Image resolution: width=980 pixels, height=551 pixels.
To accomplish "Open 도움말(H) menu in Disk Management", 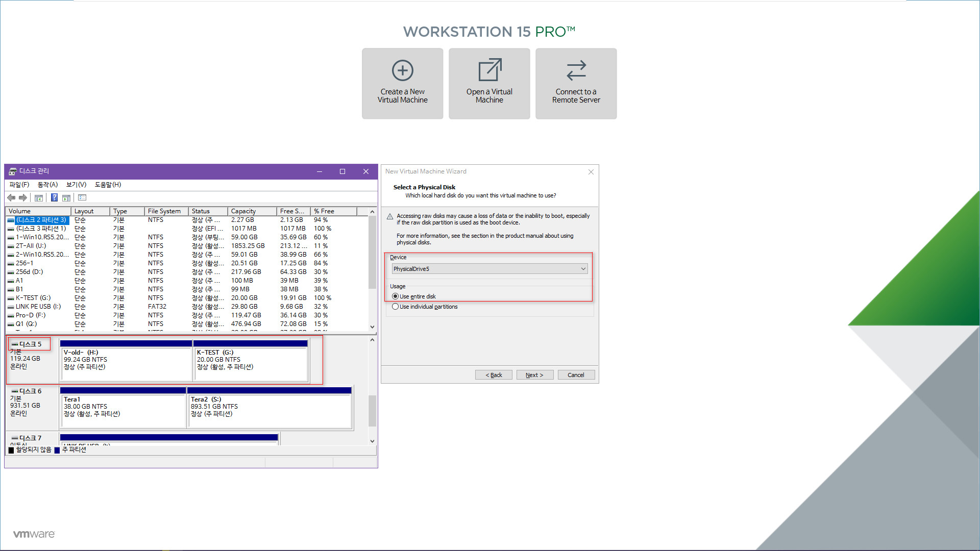I will coord(108,185).
